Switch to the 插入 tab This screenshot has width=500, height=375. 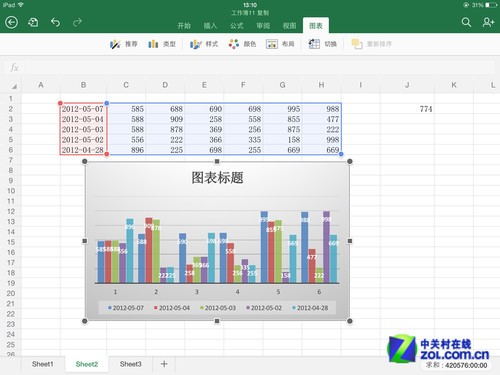[210, 26]
